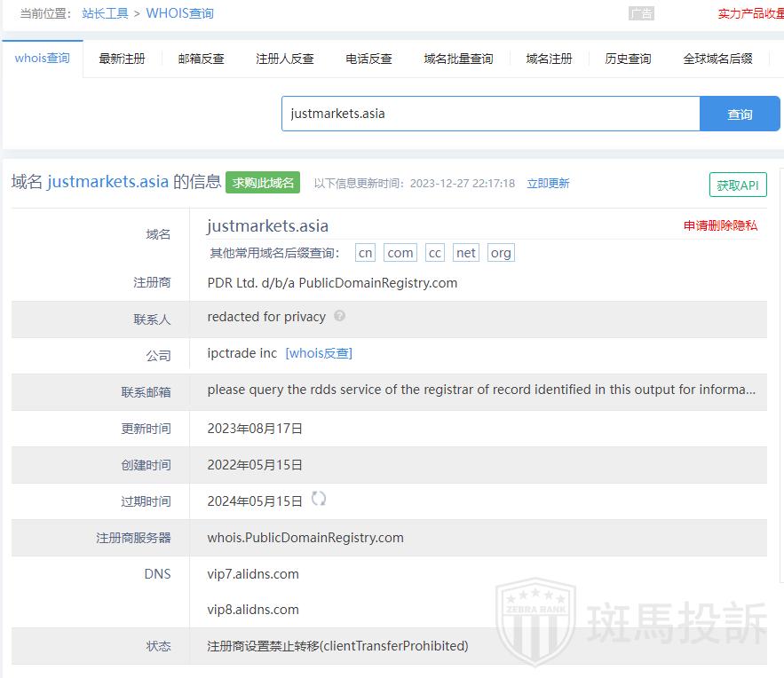Open the 历史查询 tab

[x=628, y=59]
